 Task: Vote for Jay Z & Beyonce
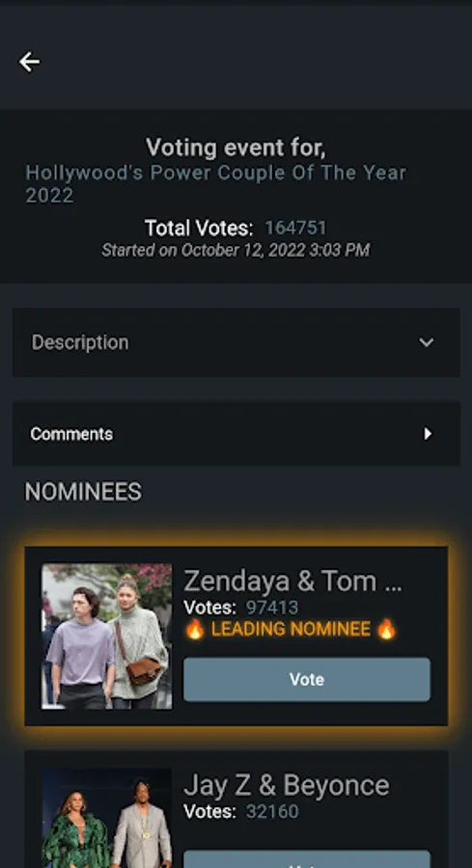coord(306,859)
